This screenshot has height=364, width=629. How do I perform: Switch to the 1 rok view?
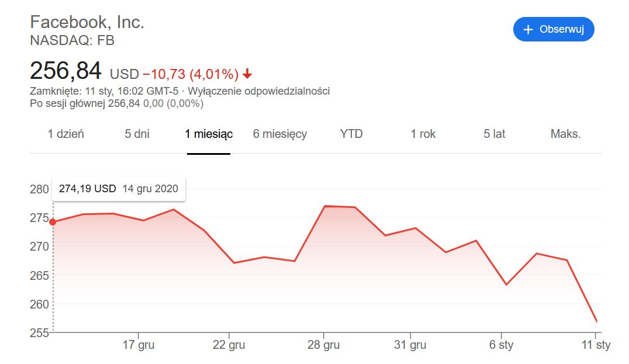pyautogui.click(x=423, y=134)
